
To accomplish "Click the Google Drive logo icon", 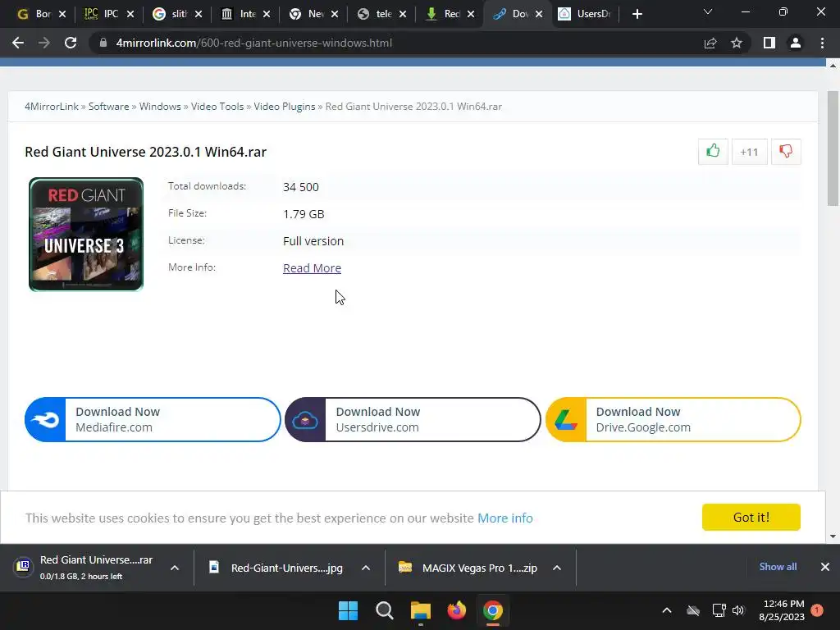I will coord(566,420).
